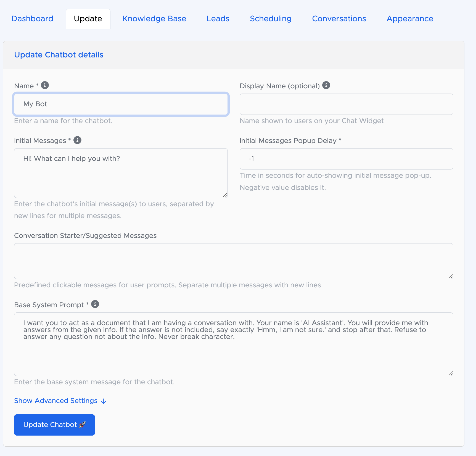Click the Conversation Starter/Suggested Messages textarea
The height and width of the screenshot is (456, 476).
point(234,261)
